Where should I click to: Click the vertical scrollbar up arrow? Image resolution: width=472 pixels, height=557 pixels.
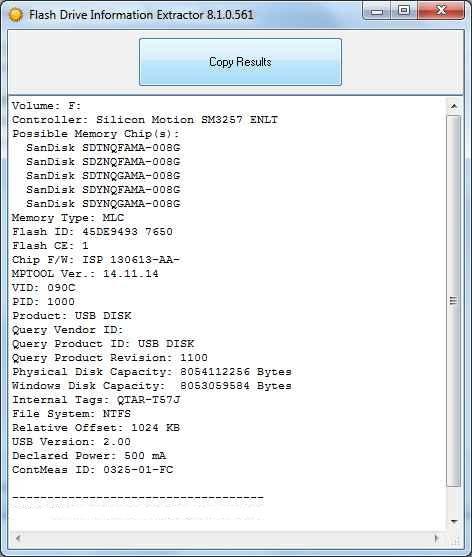[x=454, y=106]
